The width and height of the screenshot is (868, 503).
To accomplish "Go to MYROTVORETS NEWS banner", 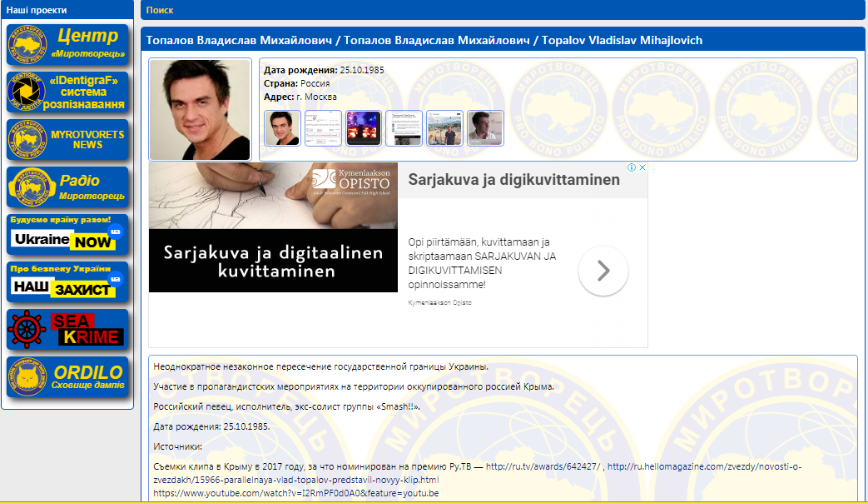I will click(67, 140).
